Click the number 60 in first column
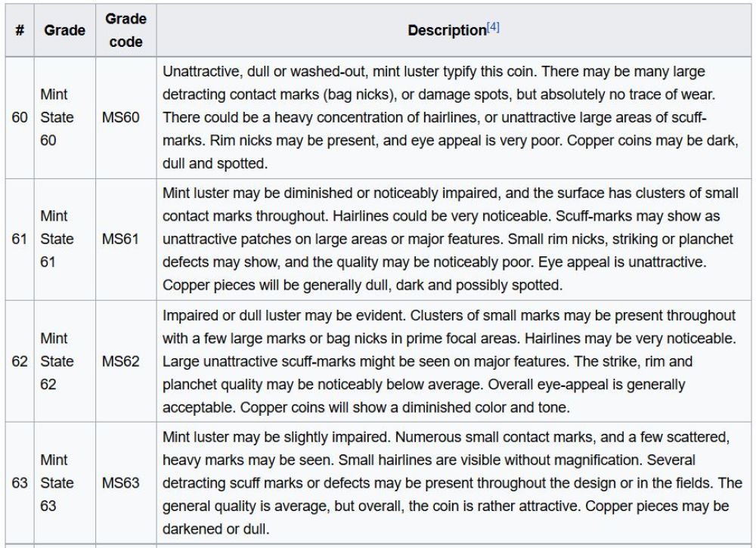 pos(20,118)
